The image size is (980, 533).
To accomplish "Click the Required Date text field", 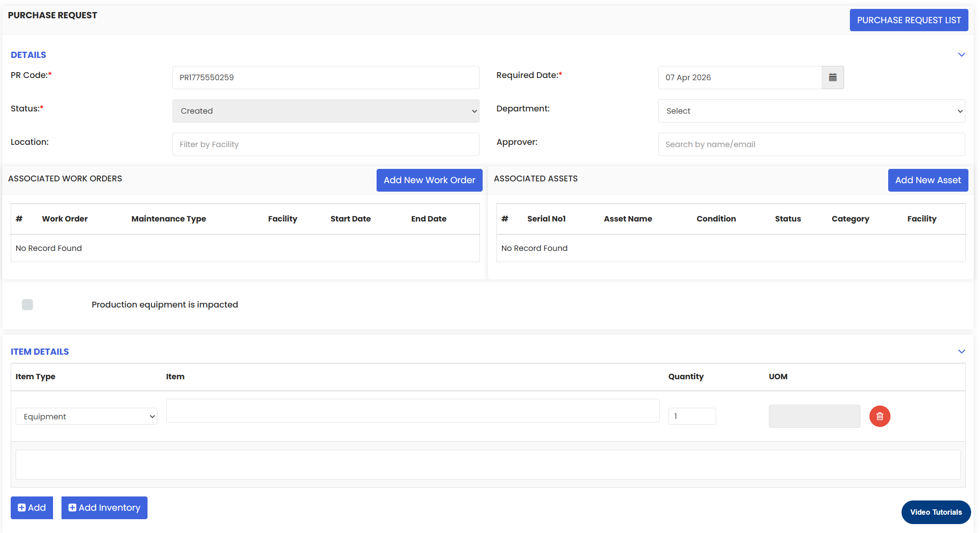I will tap(740, 78).
